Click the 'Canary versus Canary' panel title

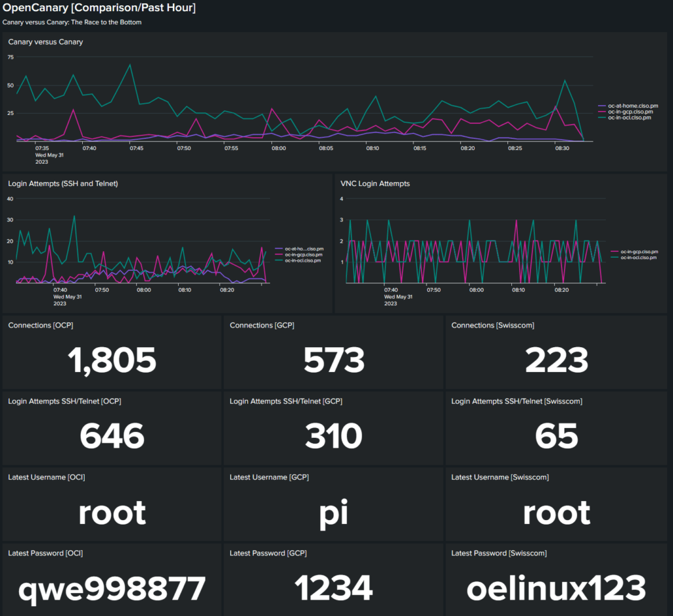pyautogui.click(x=45, y=42)
